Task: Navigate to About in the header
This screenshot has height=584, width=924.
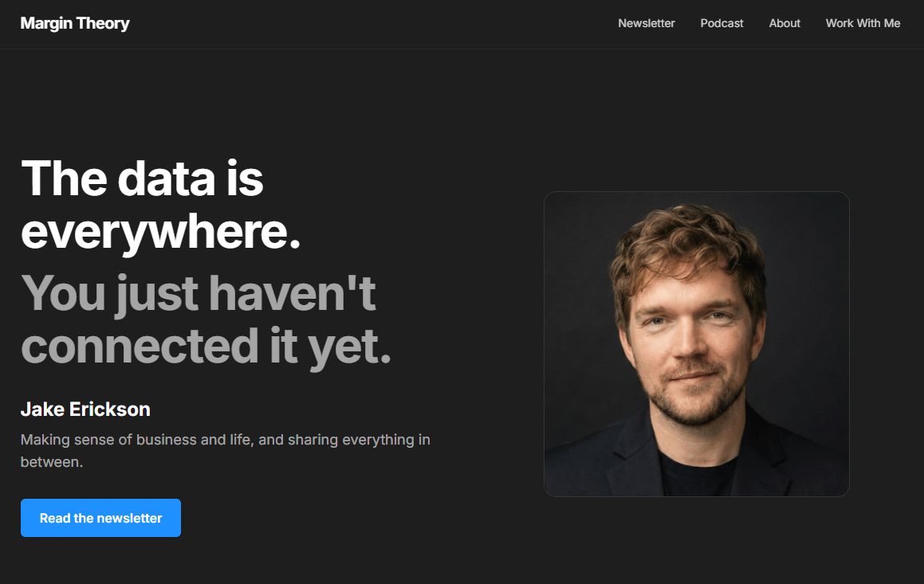Action: coord(784,24)
